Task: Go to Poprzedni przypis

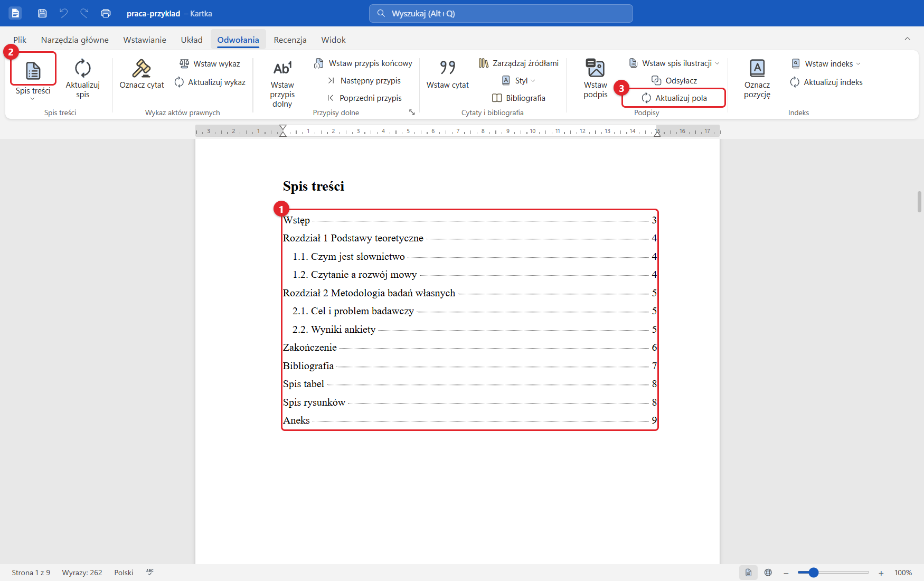Action: 364,98
